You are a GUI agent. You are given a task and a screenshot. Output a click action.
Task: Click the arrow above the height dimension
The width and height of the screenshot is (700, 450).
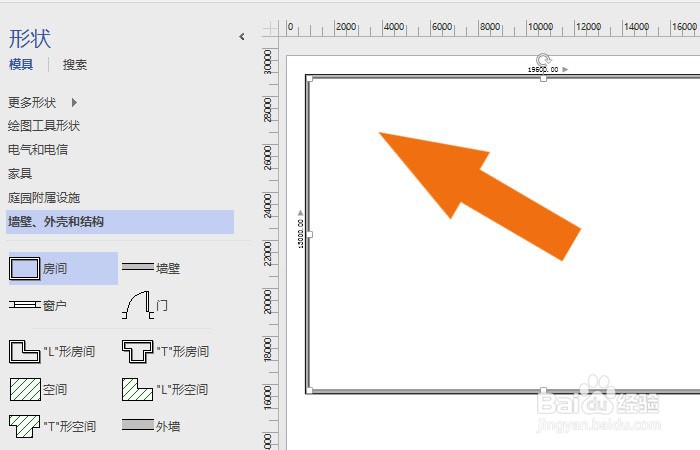(300, 213)
